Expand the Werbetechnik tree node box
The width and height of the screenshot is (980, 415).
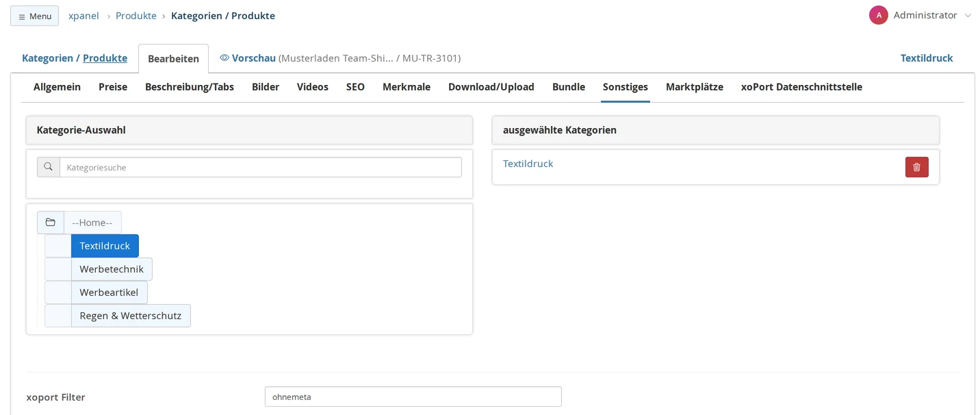pos(58,269)
